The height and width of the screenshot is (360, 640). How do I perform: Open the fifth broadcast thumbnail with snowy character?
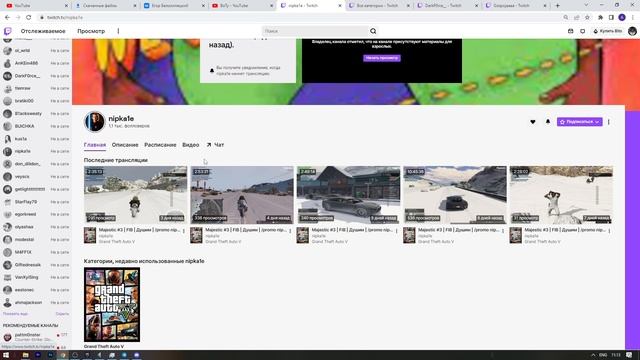click(x=561, y=195)
